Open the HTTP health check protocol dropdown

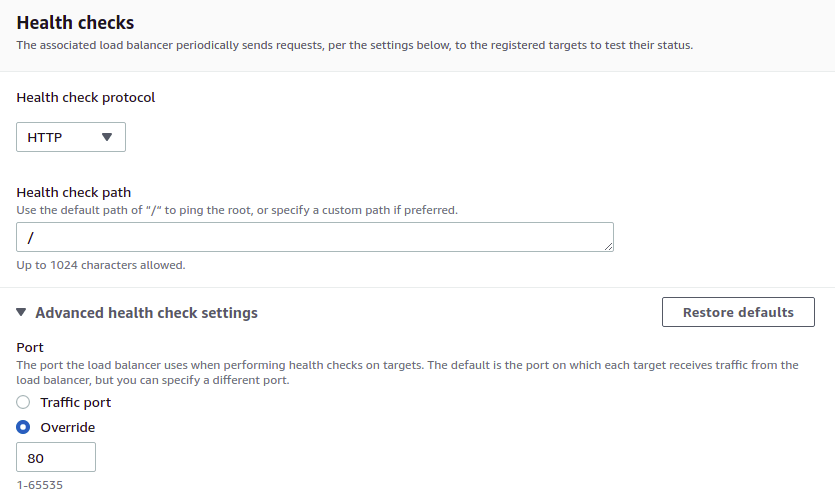pos(71,137)
